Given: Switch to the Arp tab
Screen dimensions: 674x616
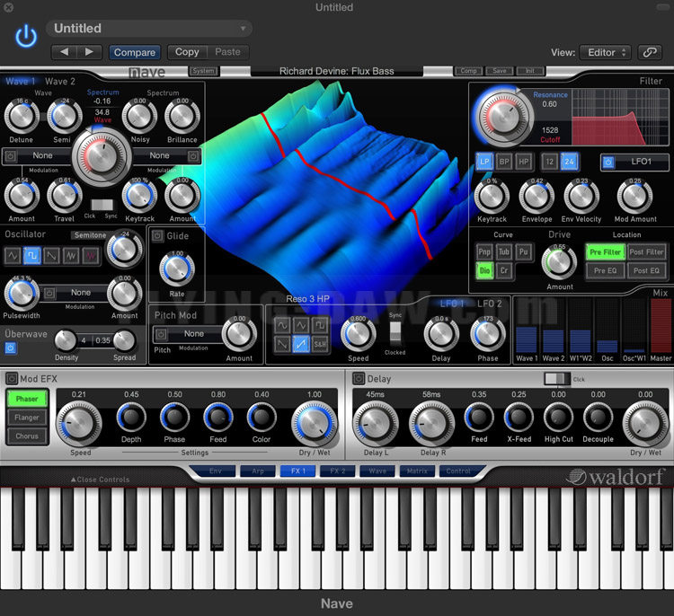Looking at the screenshot, I should 258,471.
